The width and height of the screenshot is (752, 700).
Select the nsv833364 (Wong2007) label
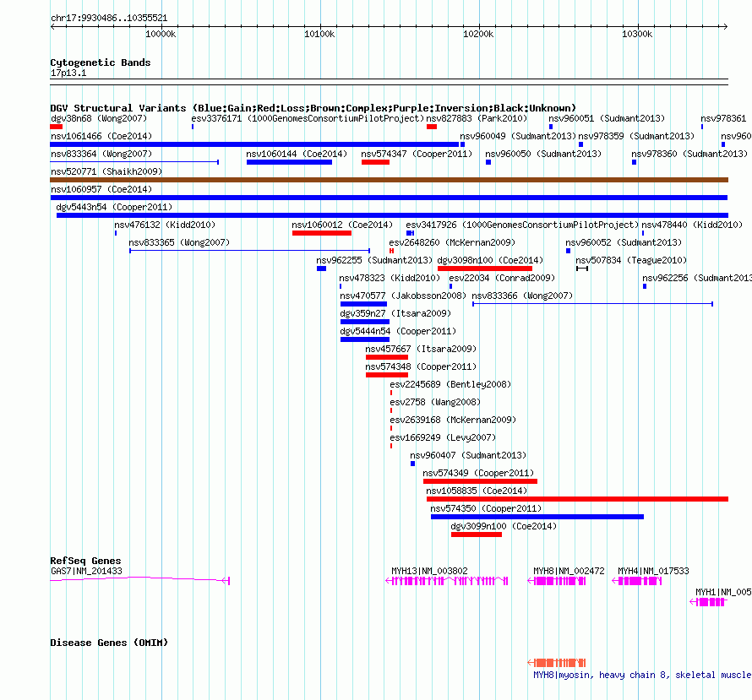101,154
